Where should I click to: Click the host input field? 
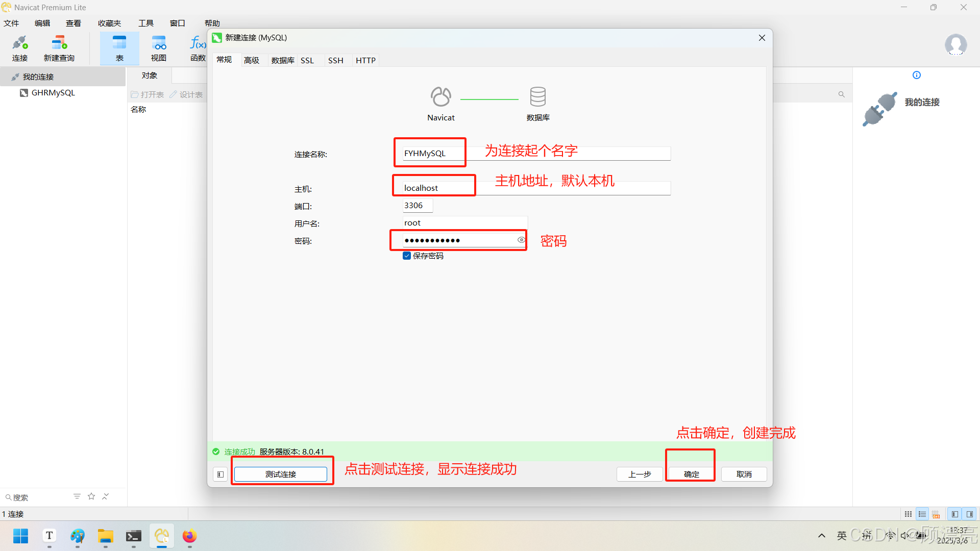point(536,188)
